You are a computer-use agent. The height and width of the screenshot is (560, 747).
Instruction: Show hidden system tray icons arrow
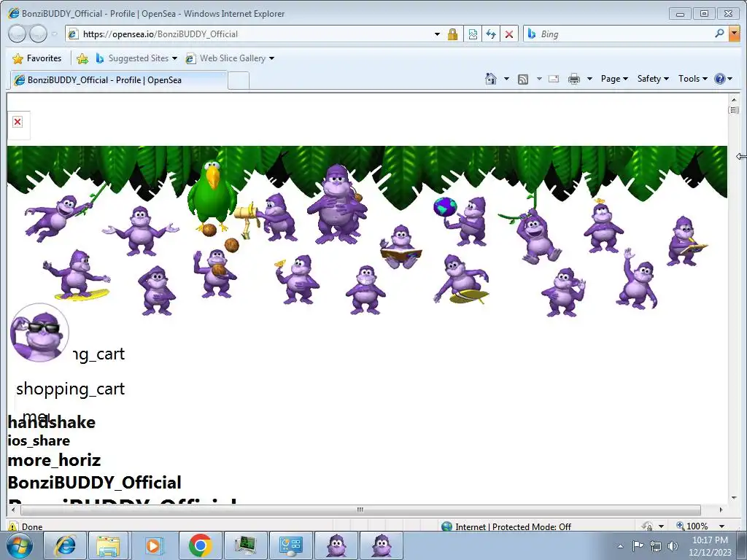pyautogui.click(x=620, y=546)
